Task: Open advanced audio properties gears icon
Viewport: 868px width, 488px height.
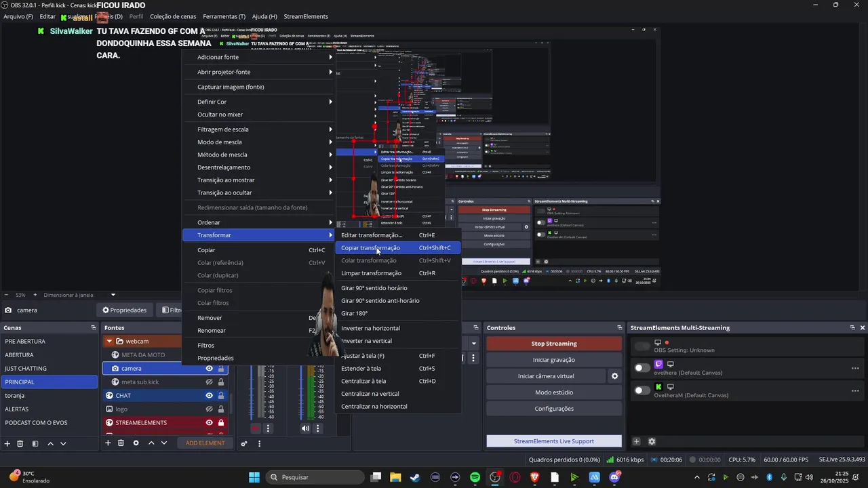Action: point(244,443)
